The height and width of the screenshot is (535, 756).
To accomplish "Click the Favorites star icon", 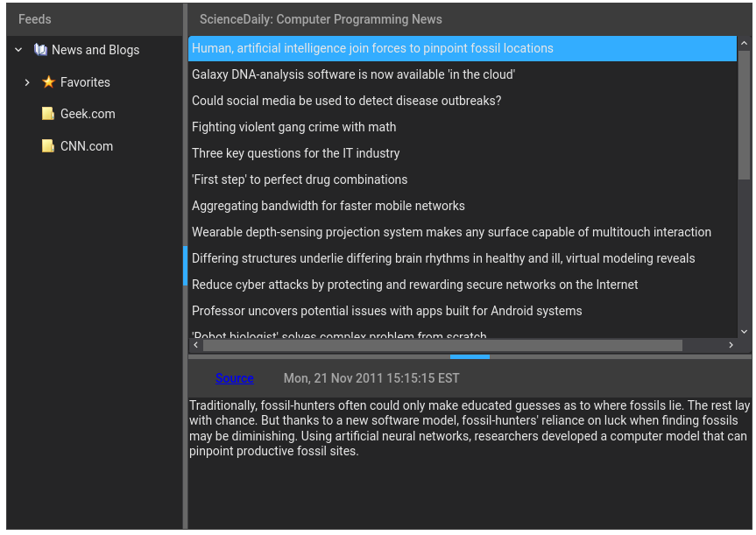I will click(x=49, y=82).
